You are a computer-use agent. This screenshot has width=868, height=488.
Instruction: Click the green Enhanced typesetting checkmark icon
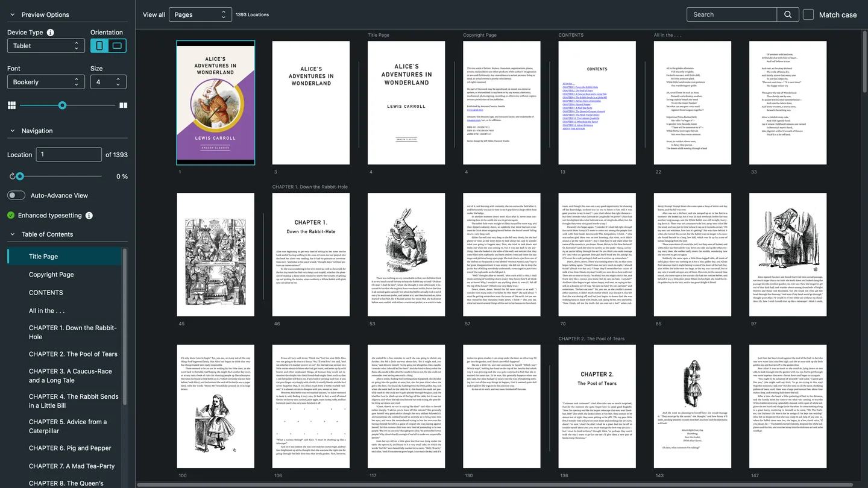tap(11, 216)
